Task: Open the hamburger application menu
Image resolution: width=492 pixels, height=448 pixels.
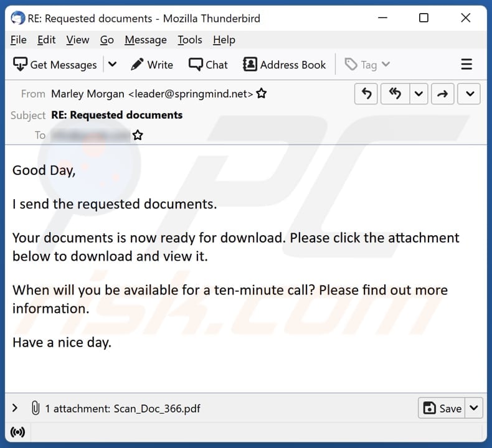Action: pos(466,64)
